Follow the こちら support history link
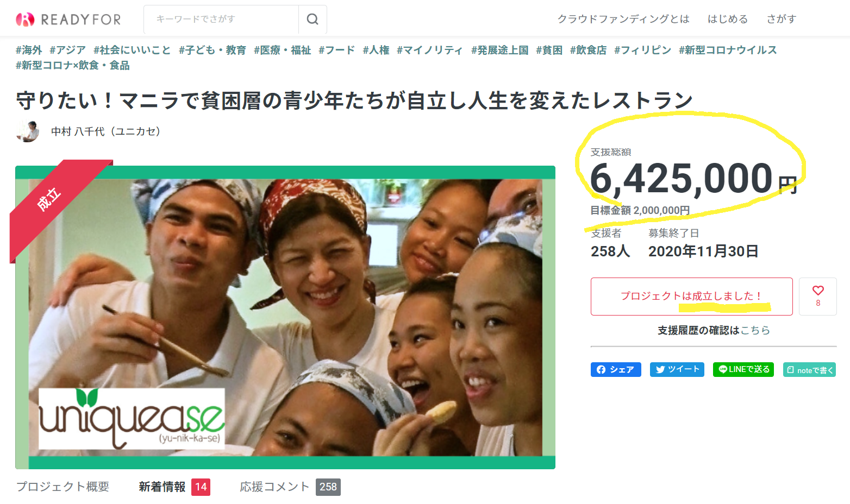The width and height of the screenshot is (850, 504). tap(755, 330)
